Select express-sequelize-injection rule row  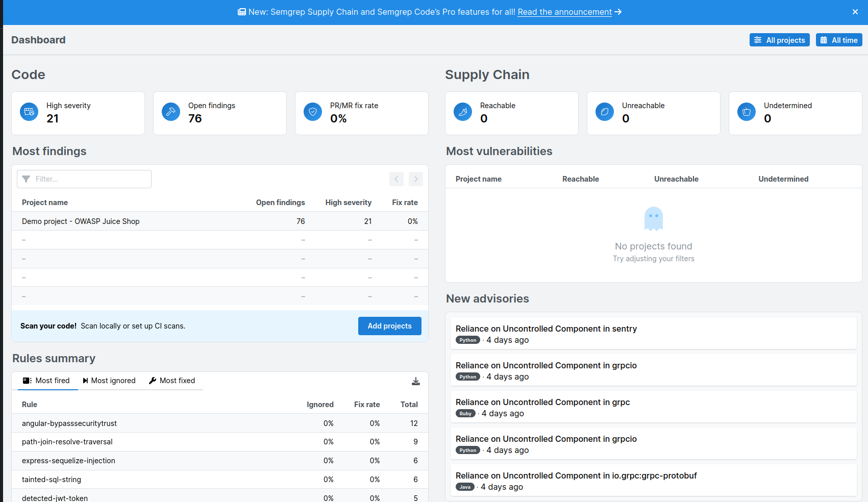[220, 461]
